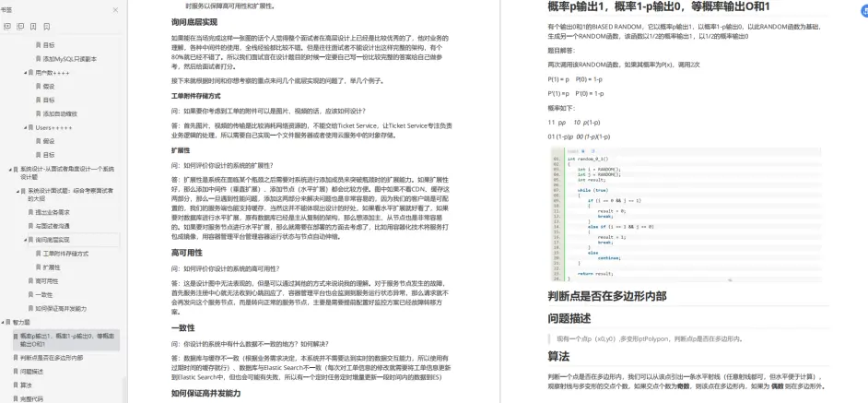This screenshot has height=403, width=868.
Task: Click bookmark icon beside 如何保证高并发能力
Action: coord(30,308)
